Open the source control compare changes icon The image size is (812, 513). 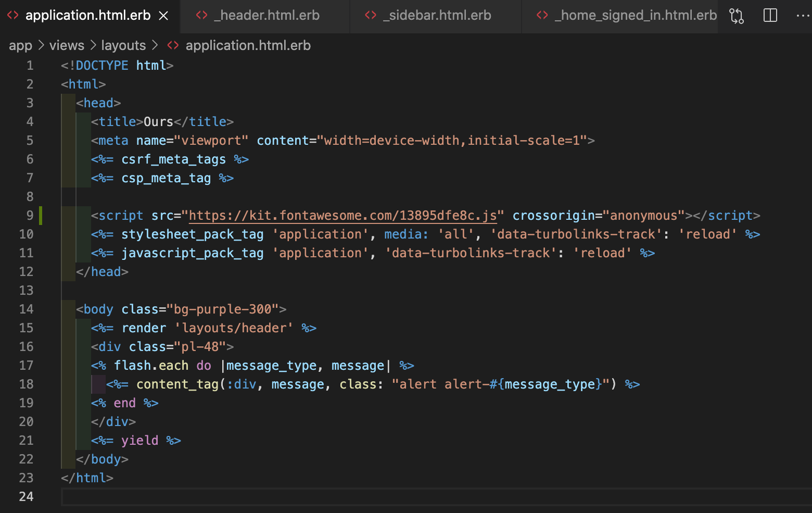737,16
